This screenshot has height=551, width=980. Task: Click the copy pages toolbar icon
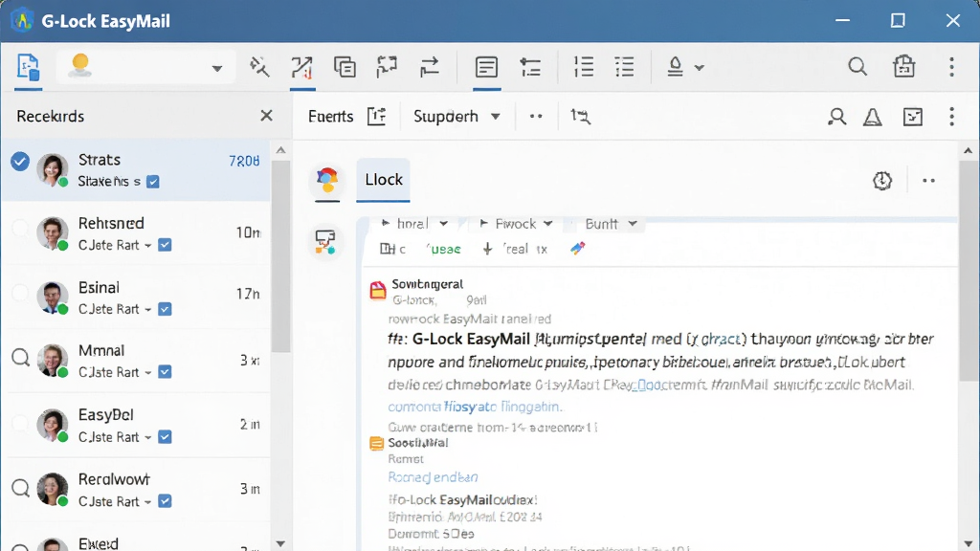click(345, 67)
